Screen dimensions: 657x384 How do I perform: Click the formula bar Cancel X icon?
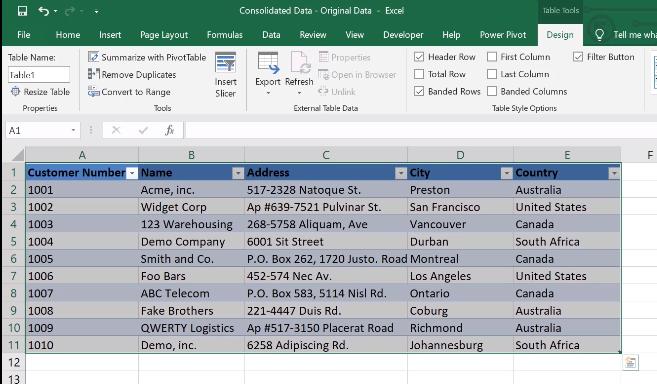[116, 130]
